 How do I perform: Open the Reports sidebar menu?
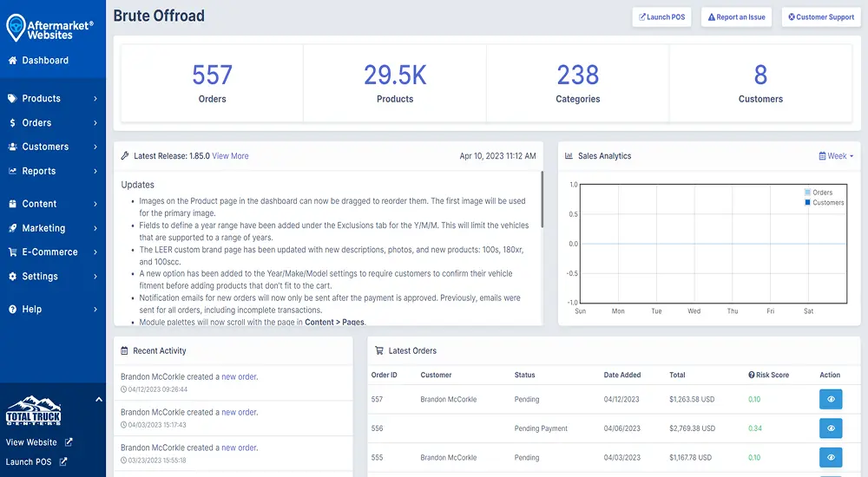52,172
